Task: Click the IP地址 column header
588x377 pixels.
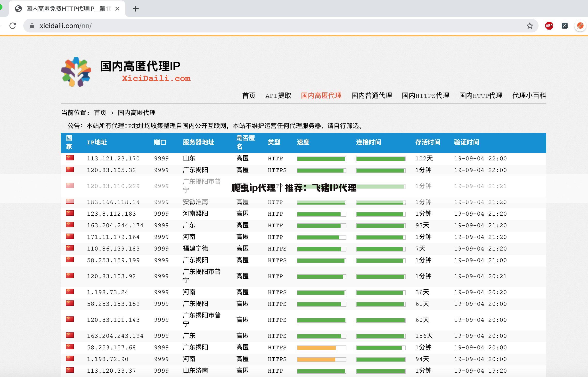Action: (x=97, y=142)
